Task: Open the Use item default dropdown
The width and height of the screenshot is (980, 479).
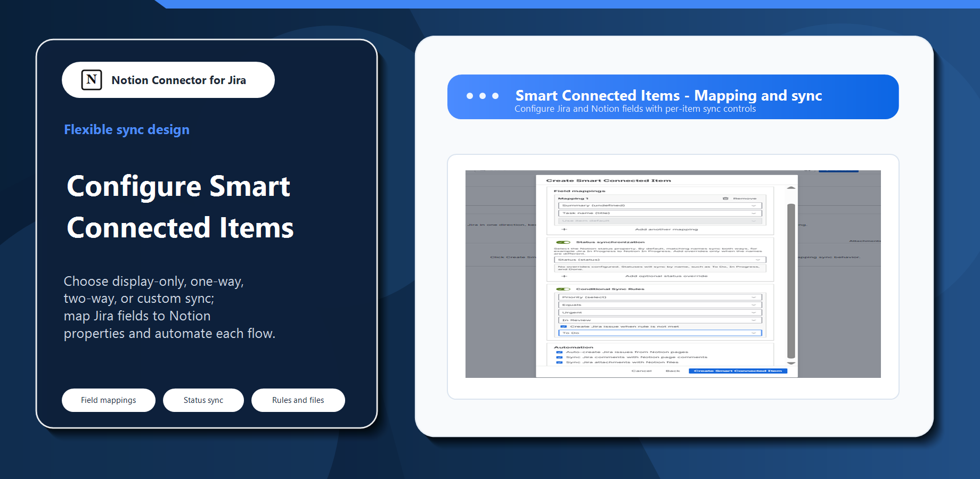Action: 660,220
